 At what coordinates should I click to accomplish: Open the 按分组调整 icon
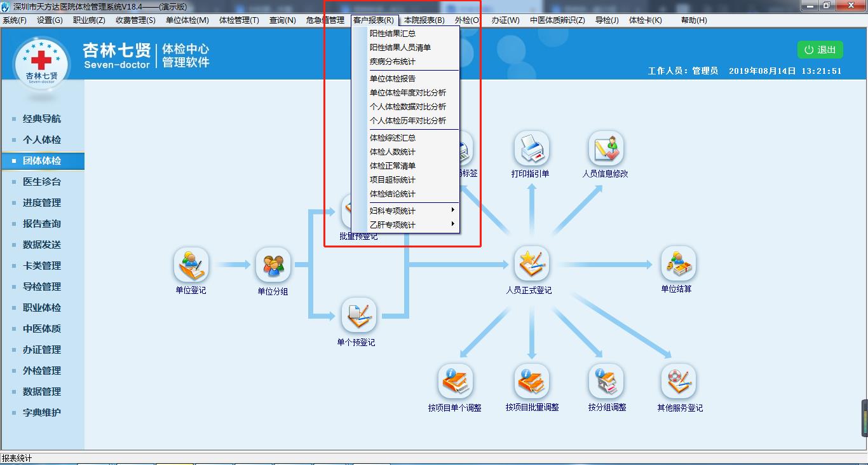click(606, 381)
